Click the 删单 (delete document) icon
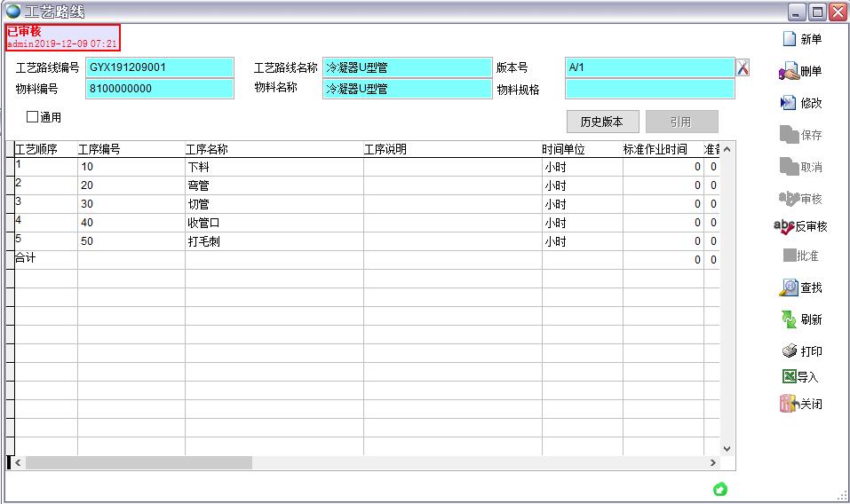The height and width of the screenshot is (504, 850). click(789, 72)
